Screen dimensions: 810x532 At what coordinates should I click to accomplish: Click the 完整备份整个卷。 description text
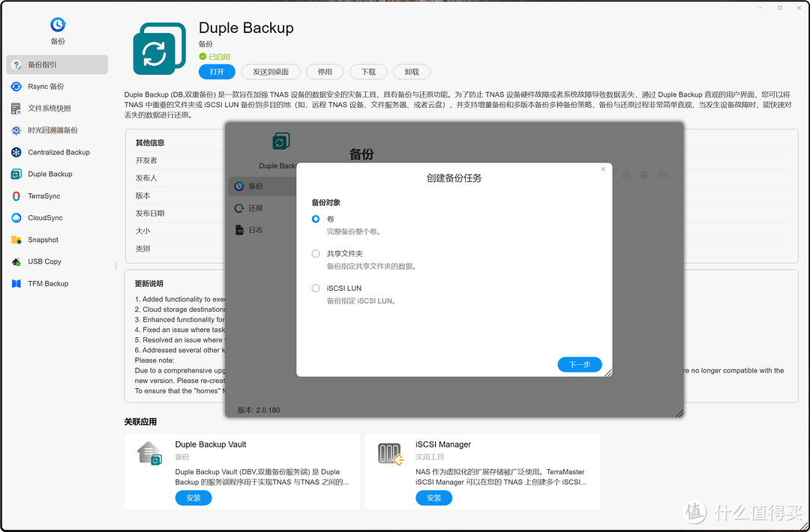[x=354, y=232]
